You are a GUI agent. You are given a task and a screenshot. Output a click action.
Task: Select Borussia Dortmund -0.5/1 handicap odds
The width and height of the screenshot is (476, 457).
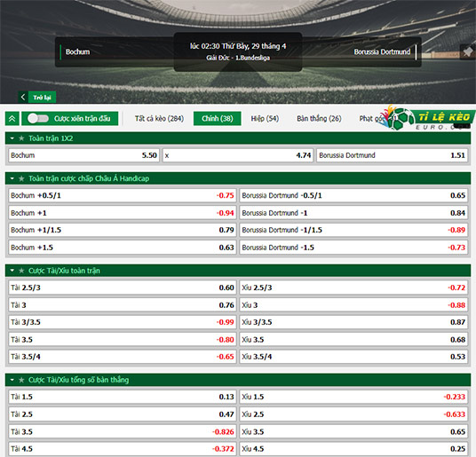click(x=353, y=195)
